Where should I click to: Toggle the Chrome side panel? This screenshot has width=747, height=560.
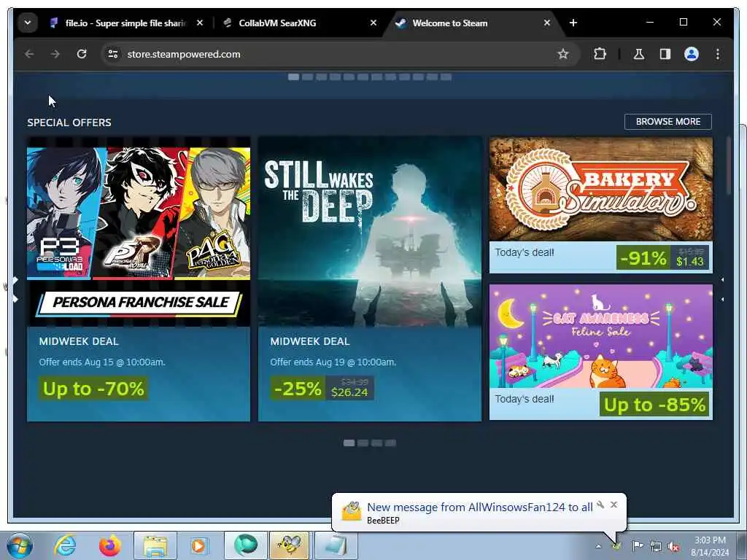pyautogui.click(x=665, y=54)
